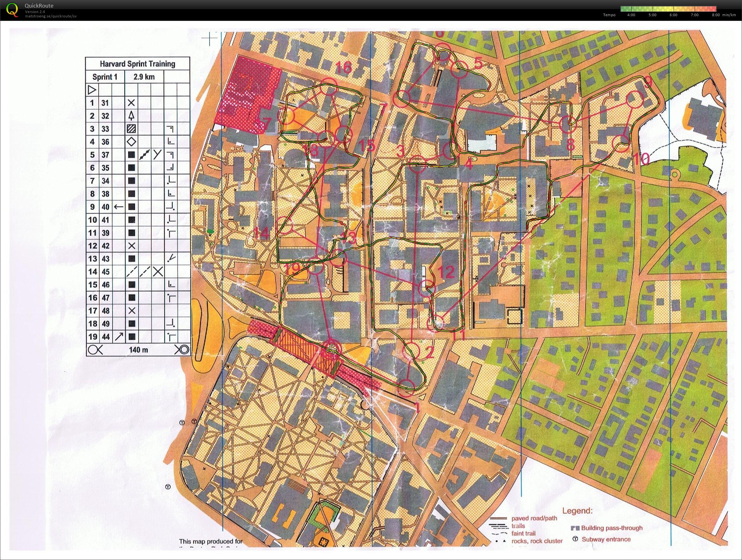Click the Building pass-through legend entry
The image size is (742, 560).
click(612, 528)
